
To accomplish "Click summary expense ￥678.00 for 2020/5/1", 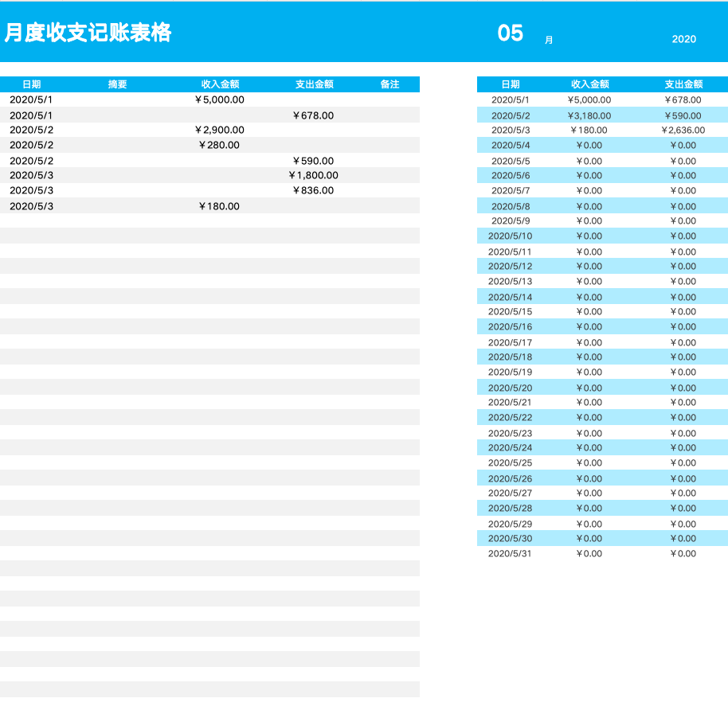I will click(x=683, y=100).
